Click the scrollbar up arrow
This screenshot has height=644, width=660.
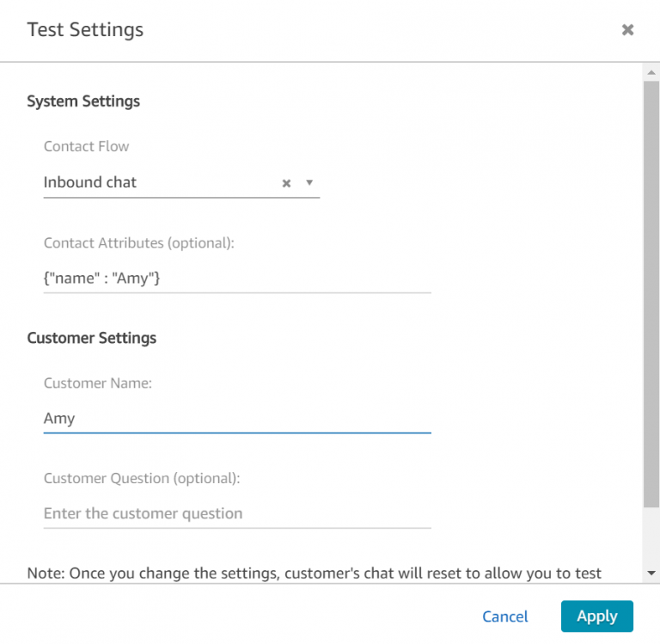tap(651, 73)
